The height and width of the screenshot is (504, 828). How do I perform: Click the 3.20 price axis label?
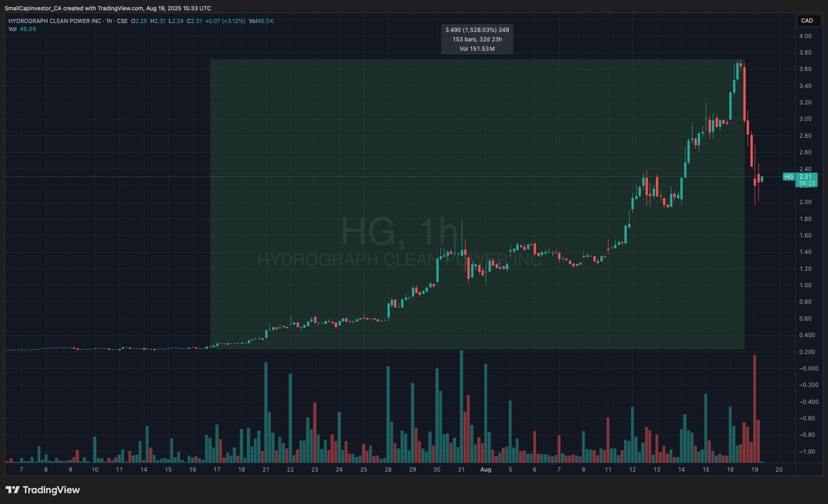[x=805, y=102]
